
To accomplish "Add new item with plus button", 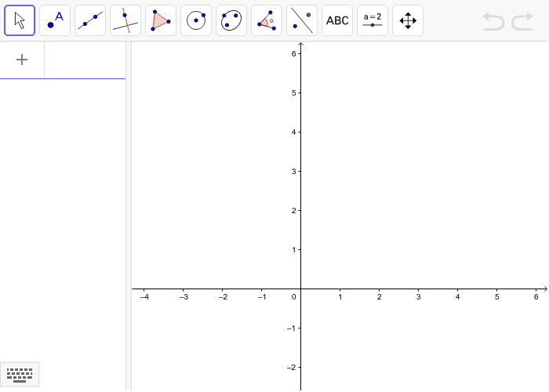I will click(x=22, y=60).
